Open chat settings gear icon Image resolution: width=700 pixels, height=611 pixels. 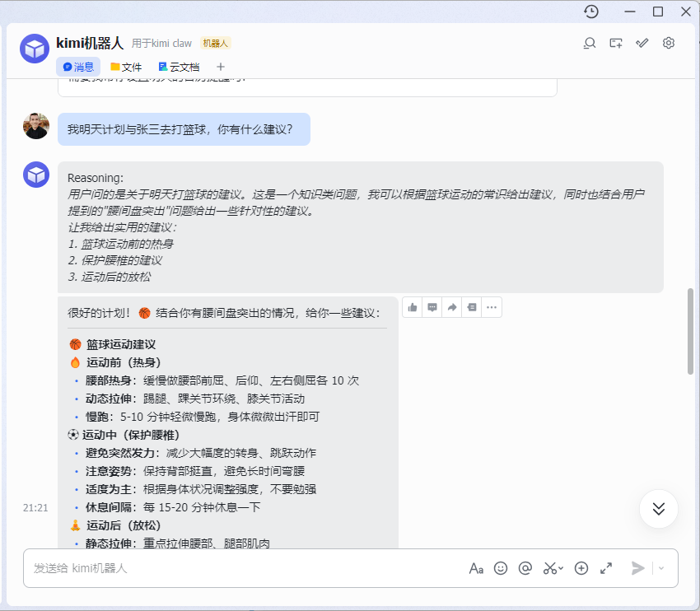click(x=669, y=44)
